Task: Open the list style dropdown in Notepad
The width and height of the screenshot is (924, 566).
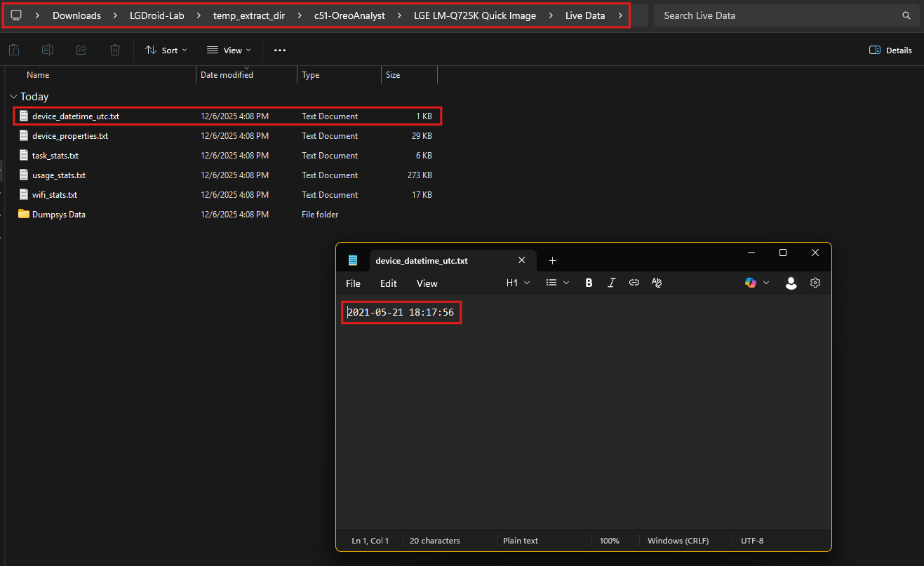Action: (x=558, y=283)
